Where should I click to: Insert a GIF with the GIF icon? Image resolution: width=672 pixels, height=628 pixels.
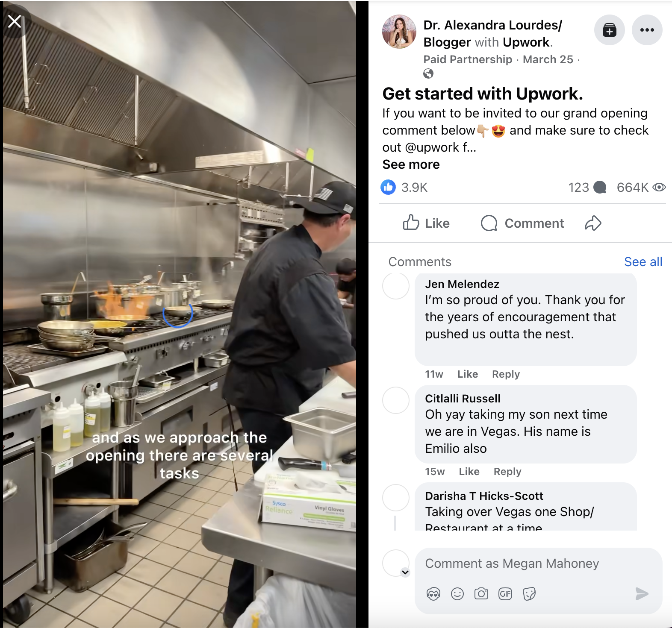coord(505,593)
